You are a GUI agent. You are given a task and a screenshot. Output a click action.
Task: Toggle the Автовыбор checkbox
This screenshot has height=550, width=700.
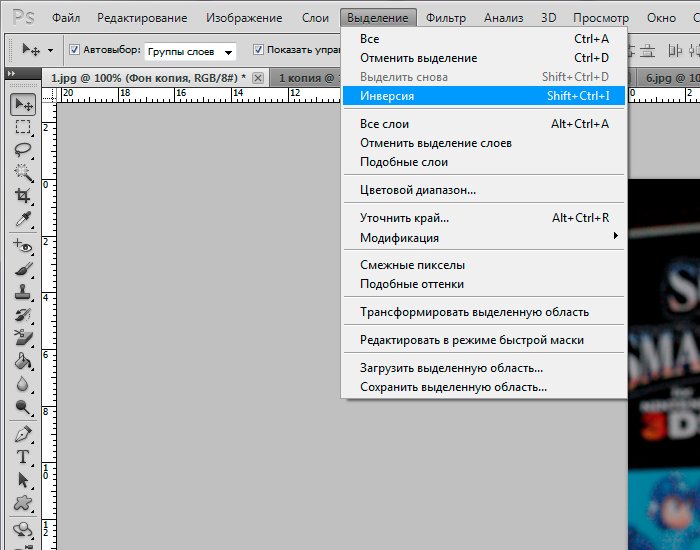click(74, 50)
